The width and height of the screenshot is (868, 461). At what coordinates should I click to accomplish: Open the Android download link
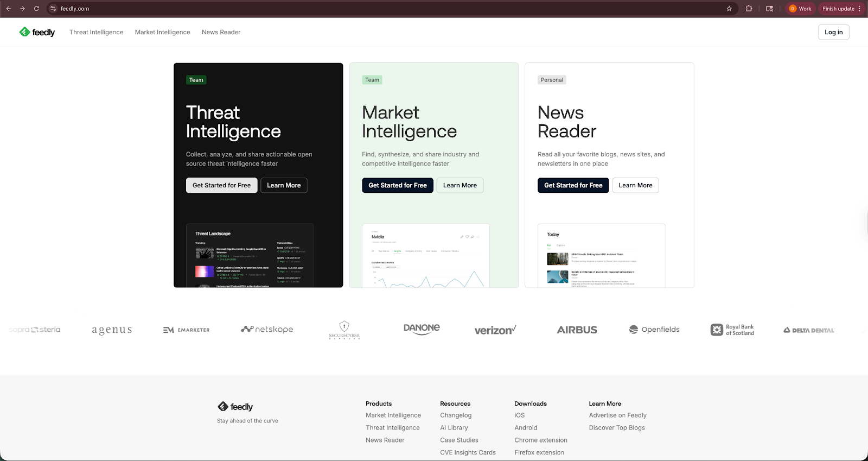pos(526,428)
